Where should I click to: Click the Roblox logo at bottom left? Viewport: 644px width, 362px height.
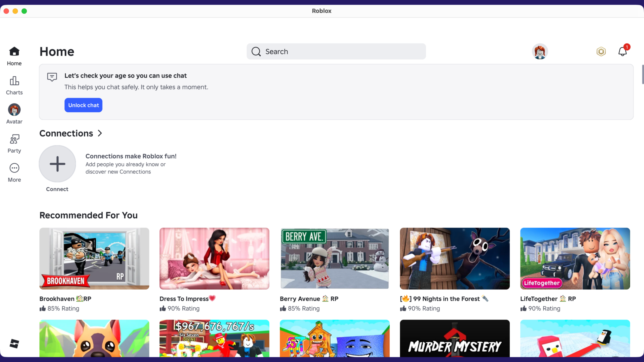(14, 344)
